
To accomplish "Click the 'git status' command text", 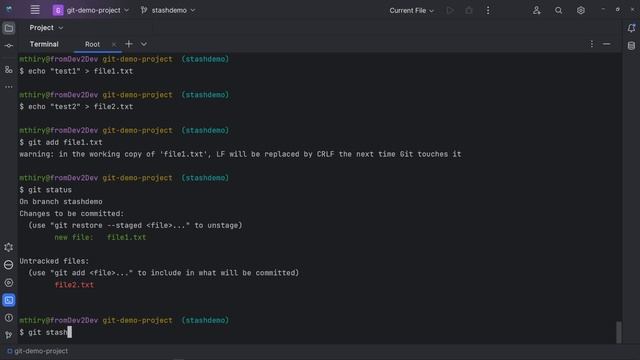I will coord(50,190).
